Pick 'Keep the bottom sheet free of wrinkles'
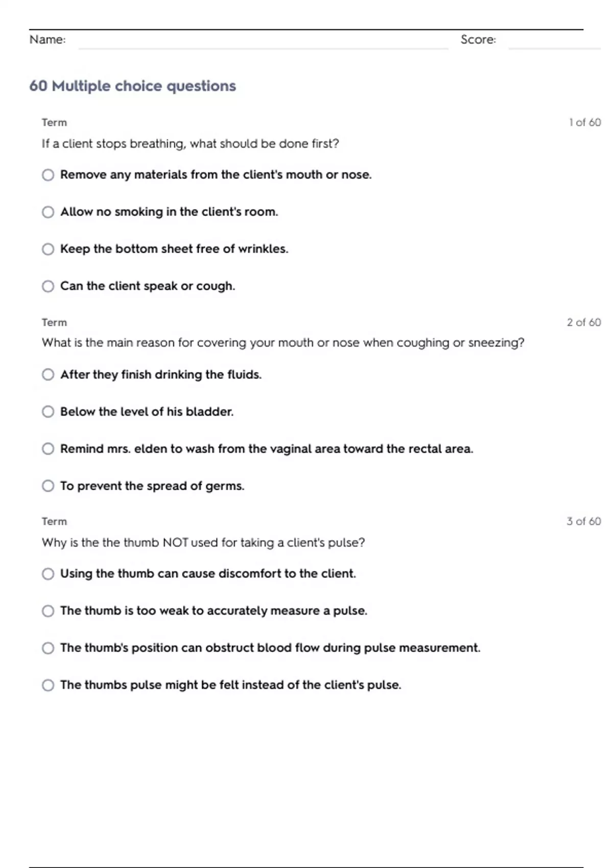Image resolution: width=613 pixels, height=868 pixels. (48, 249)
